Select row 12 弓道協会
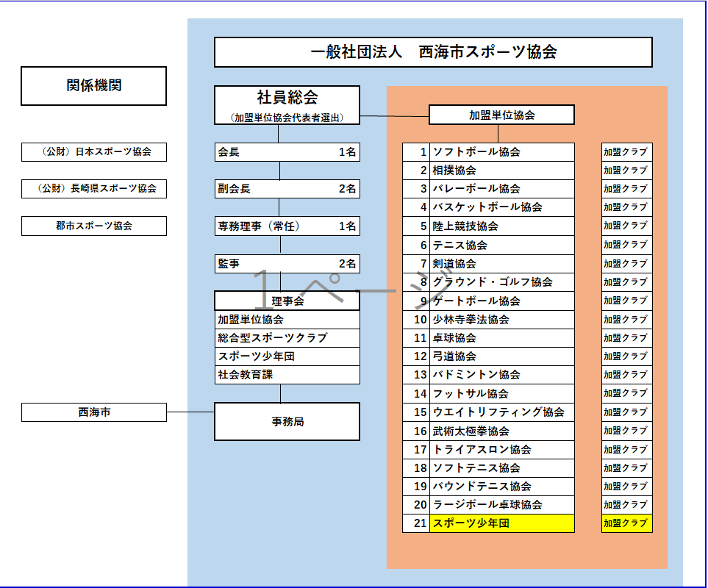 click(489, 356)
